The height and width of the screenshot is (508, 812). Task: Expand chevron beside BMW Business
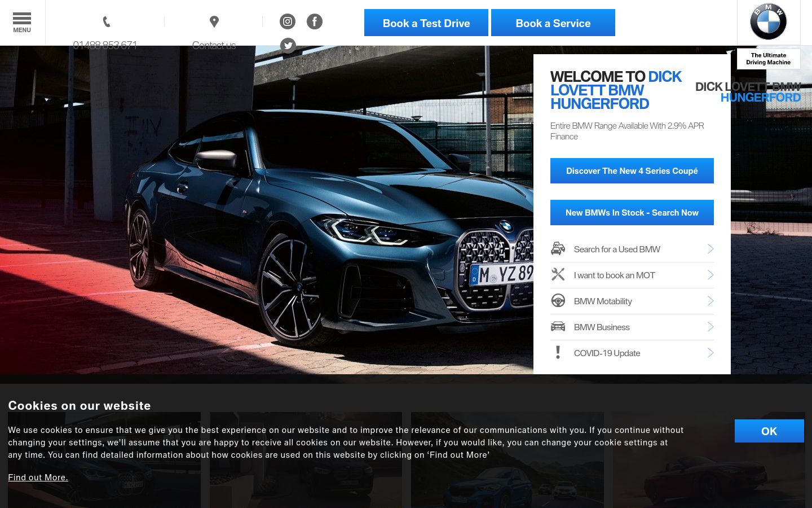pyautogui.click(x=710, y=327)
